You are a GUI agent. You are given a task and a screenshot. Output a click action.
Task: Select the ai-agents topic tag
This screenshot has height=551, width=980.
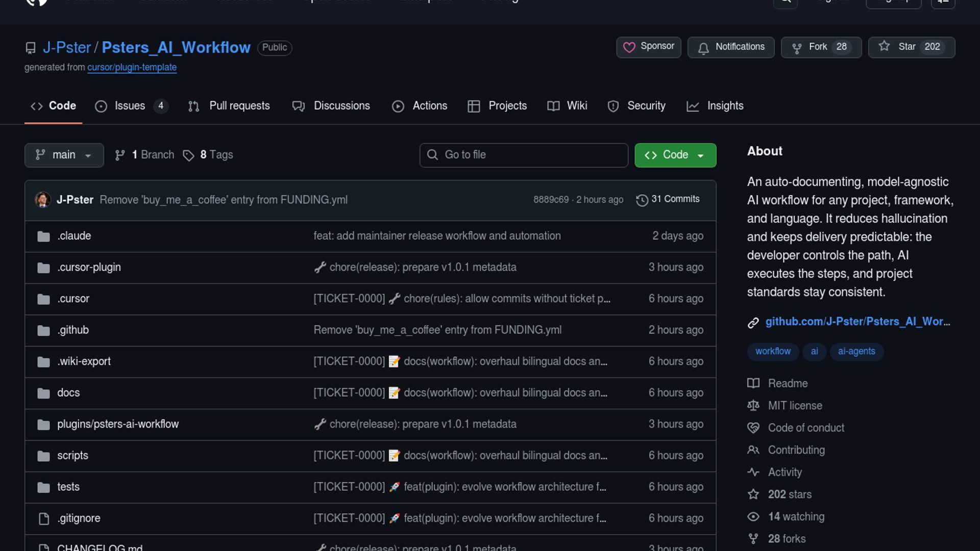[856, 352]
